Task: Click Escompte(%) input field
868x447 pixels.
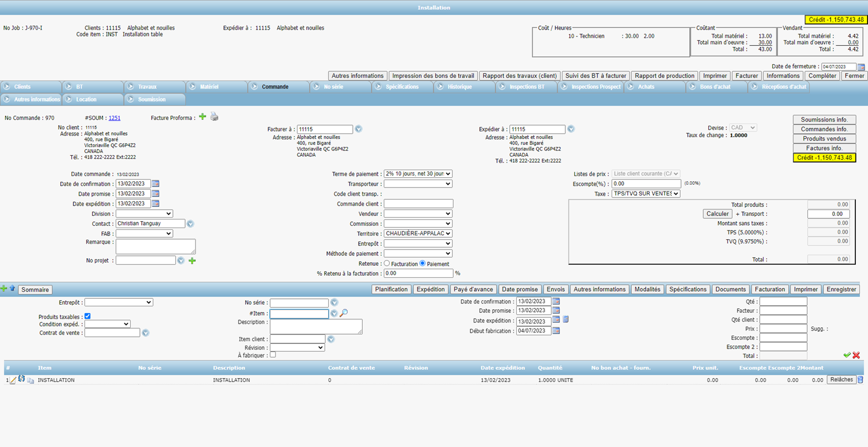Action: (x=646, y=184)
